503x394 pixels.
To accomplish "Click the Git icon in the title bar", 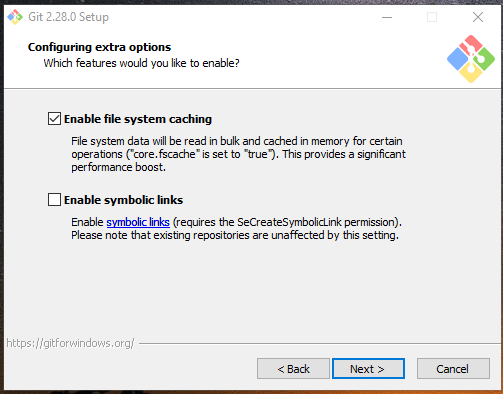I will [15, 17].
